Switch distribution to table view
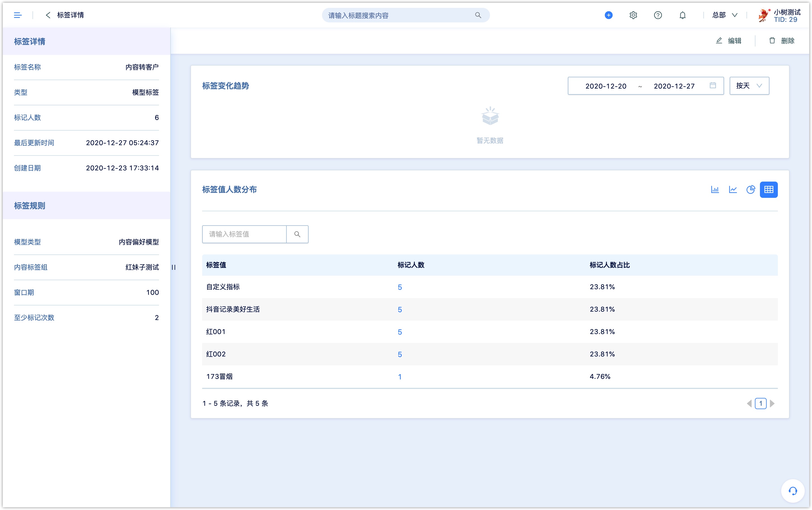 pyautogui.click(x=769, y=189)
